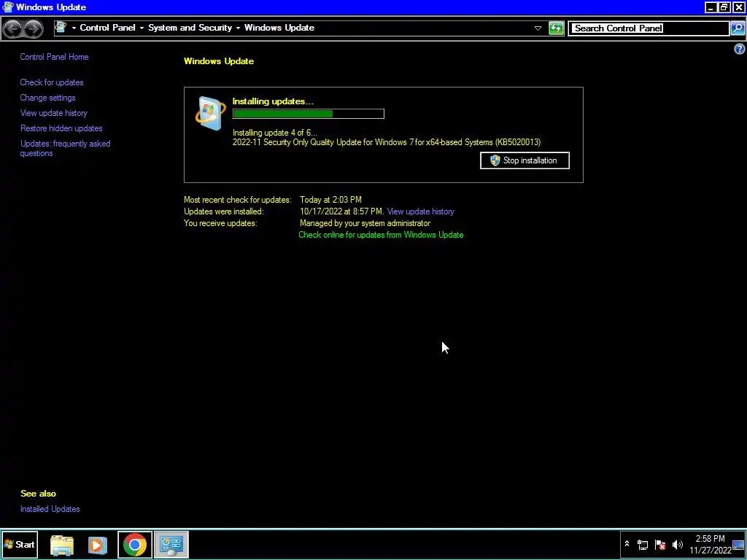
Task: Open Google Chrome from taskbar
Action: [135, 545]
